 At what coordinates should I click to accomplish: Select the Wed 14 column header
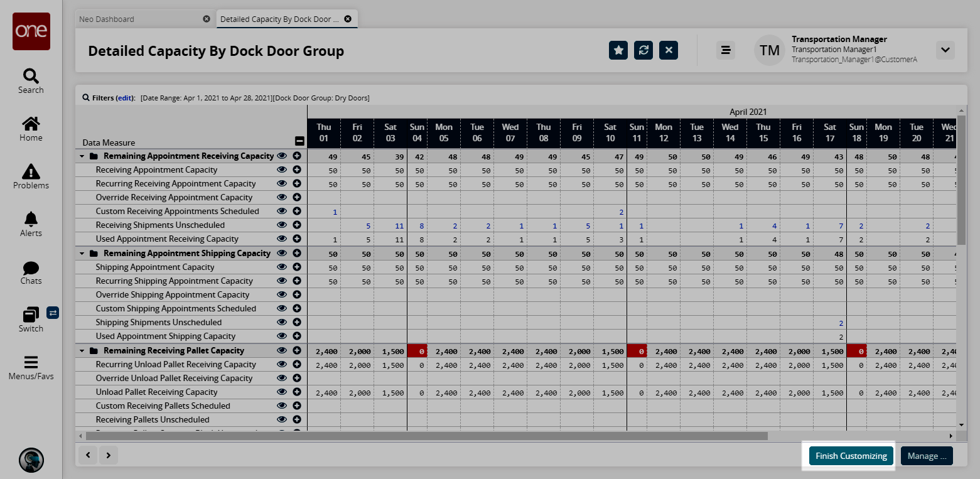pos(730,132)
